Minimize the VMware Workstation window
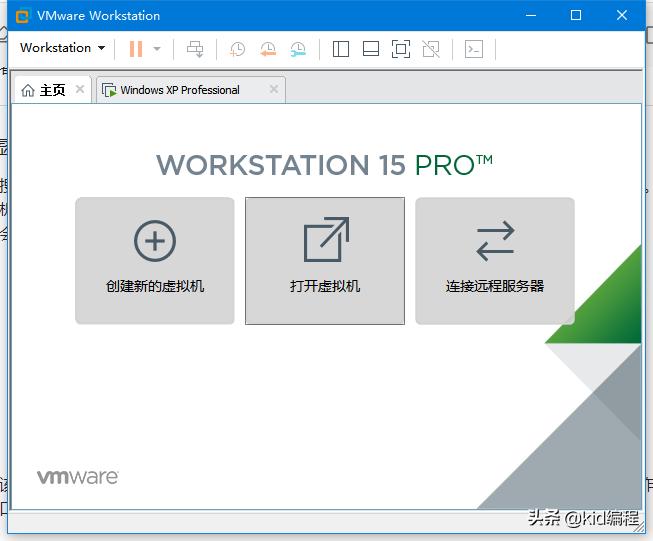 coord(531,15)
